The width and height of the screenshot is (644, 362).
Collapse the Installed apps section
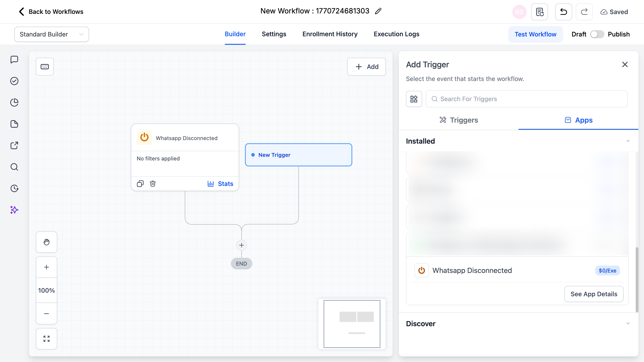(x=628, y=141)
